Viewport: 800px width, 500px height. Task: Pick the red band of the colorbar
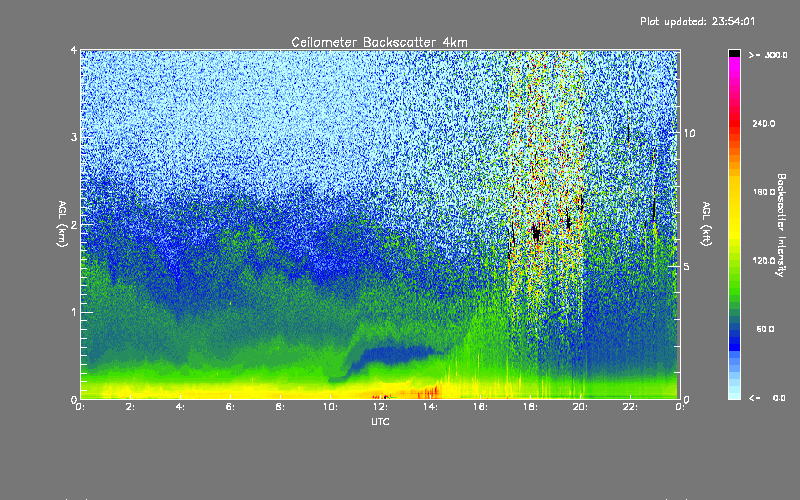[x=734, y=125]
